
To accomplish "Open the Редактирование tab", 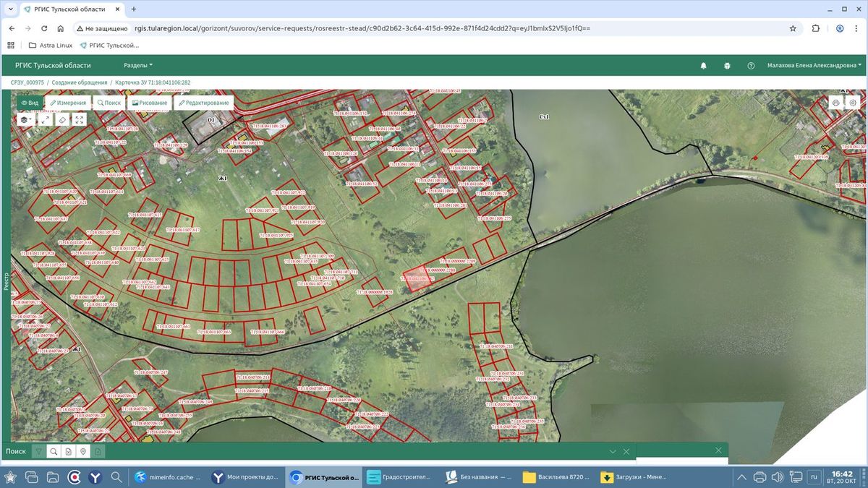I will click(x=203, y=103).
